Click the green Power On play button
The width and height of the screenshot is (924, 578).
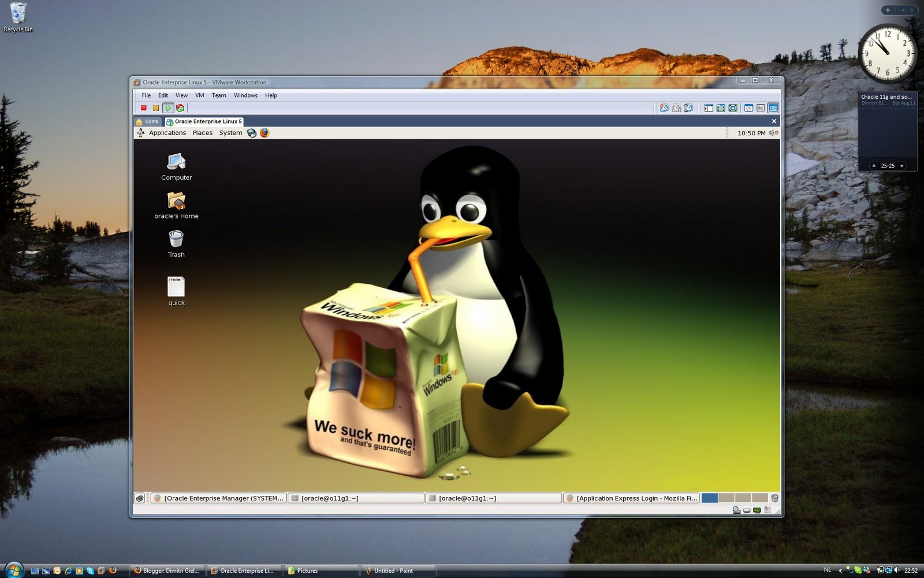point(168,108)
